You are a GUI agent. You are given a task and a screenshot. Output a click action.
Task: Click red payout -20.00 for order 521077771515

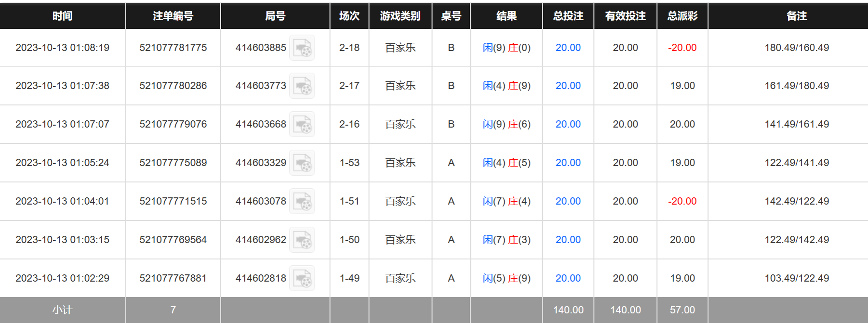(682, 201)
